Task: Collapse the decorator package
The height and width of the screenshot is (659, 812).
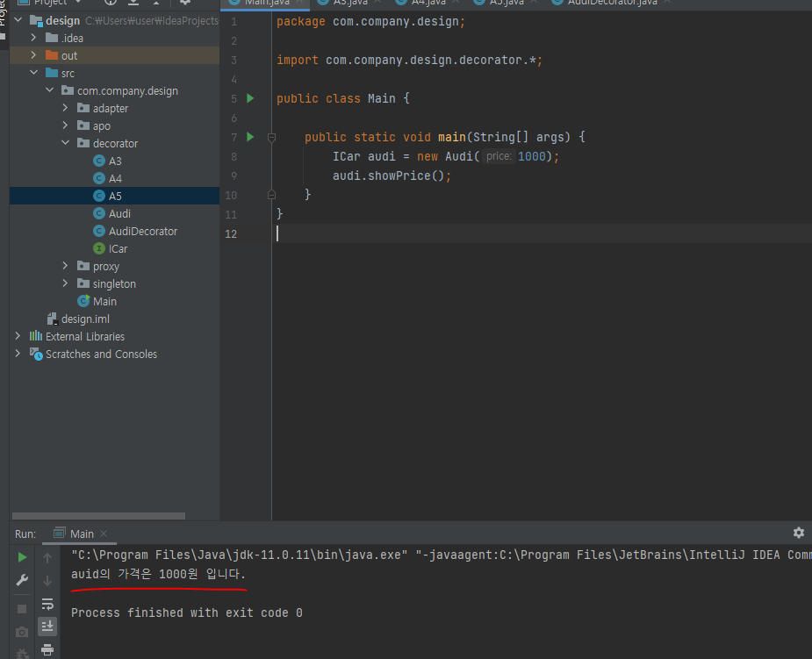Action: point(65,143)
